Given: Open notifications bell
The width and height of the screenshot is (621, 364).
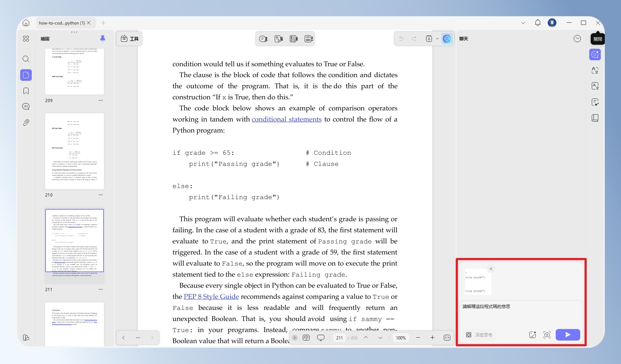Looking at the screenshot, I should click(538, 23).
